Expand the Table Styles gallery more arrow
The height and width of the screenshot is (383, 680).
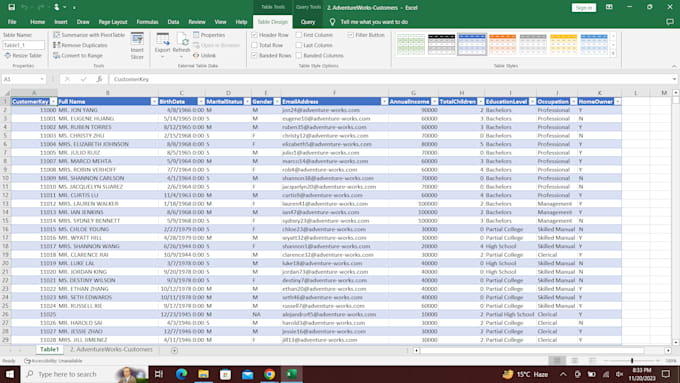click(613, 54)
